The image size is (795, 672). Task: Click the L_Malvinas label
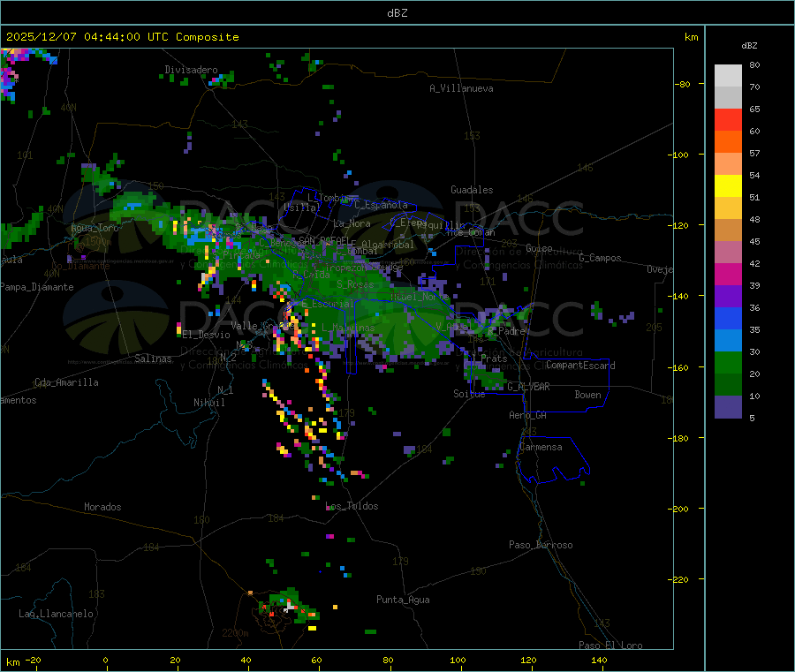(348, 328)
